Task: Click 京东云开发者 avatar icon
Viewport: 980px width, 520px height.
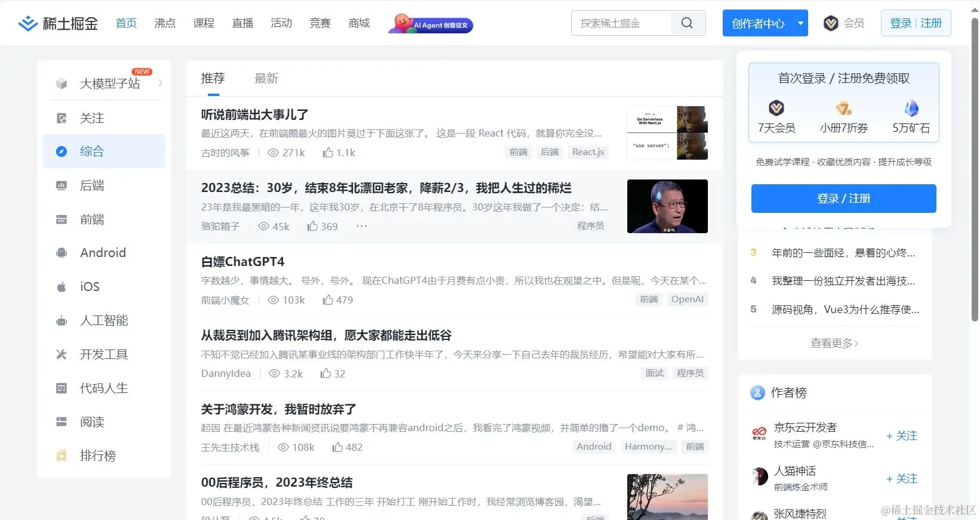Action: [759, 434]
